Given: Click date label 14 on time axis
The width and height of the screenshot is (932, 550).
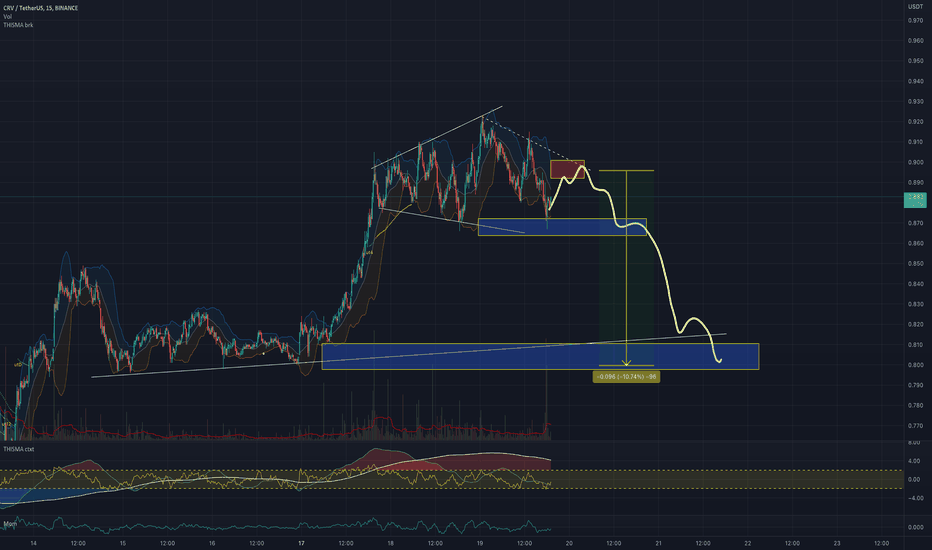Looking at the screenshot, I should click(33, 543).
